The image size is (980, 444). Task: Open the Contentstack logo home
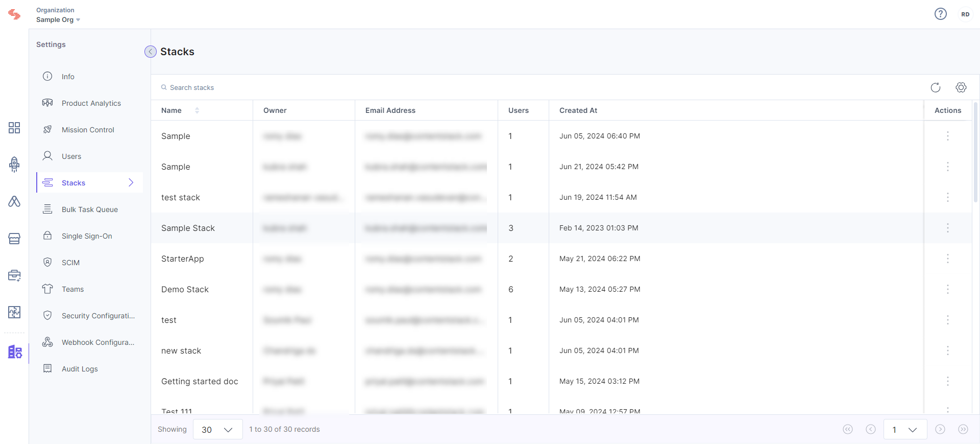[14, 14]
